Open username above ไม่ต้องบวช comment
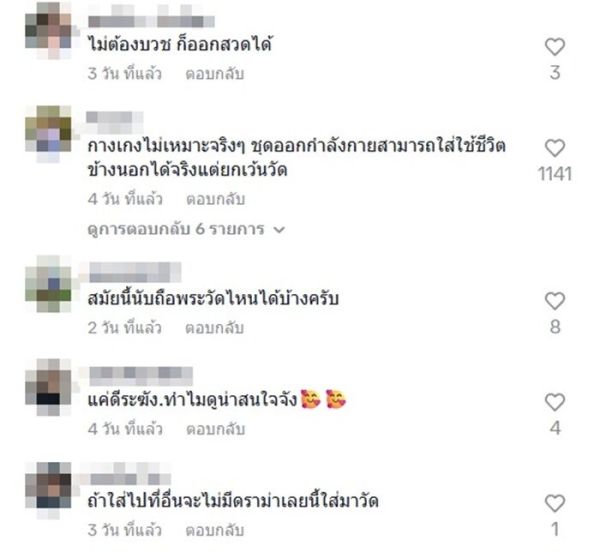This screenshot has width=600, height=552. [x=151, y=17]
